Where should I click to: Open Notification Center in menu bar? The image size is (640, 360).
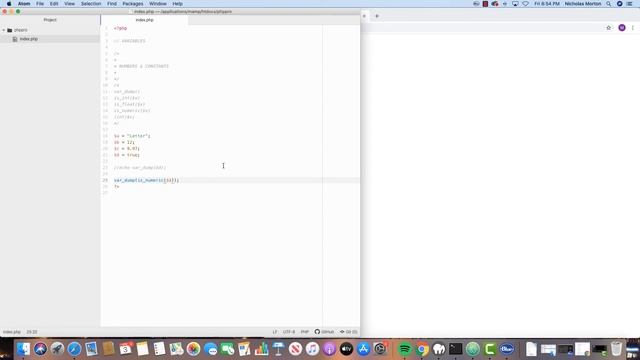pos(629,4)
